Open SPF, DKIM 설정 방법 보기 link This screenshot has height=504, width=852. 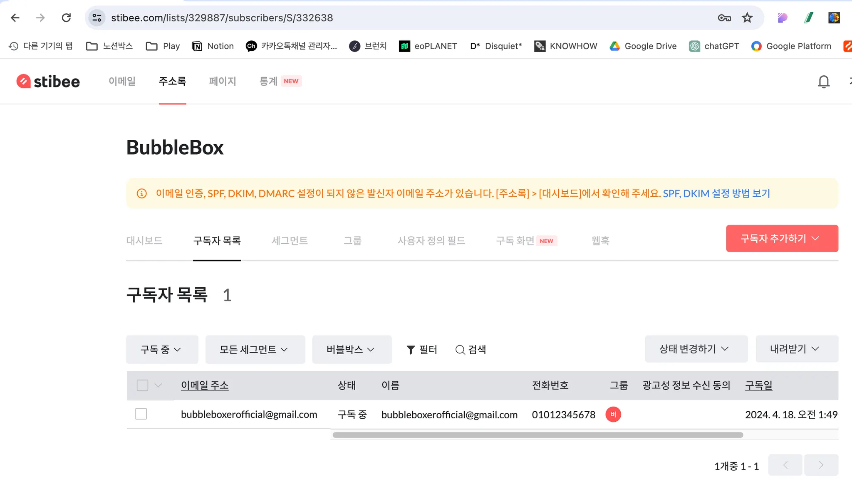[x=716, y=193]
